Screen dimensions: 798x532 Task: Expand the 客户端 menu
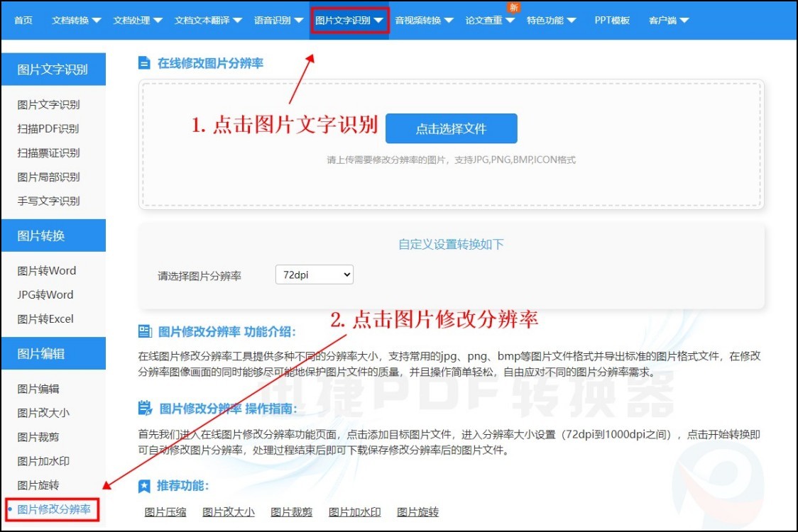point(668,20)
